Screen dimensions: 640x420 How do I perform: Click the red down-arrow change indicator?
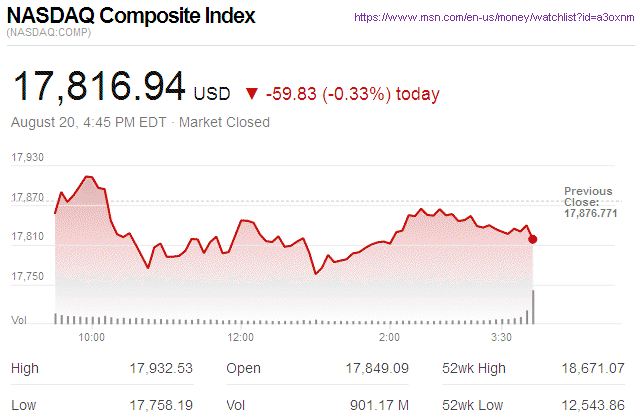coord(249,94)
